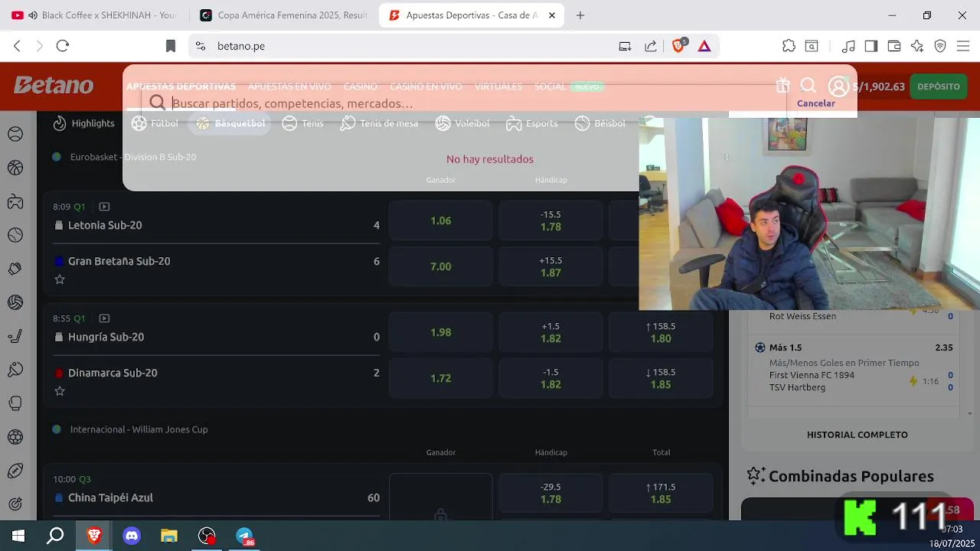Bookmark this page with the bookmark icon
980x551 pixels.
coord(171,46)
